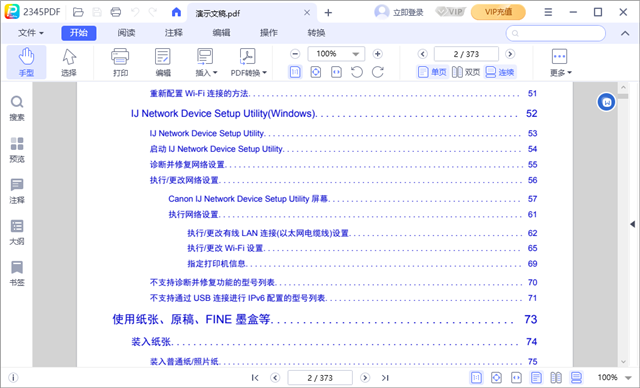Switch to single page mode (单页)
The height and width of the screenshot is (388, 640).
point(433,72)
